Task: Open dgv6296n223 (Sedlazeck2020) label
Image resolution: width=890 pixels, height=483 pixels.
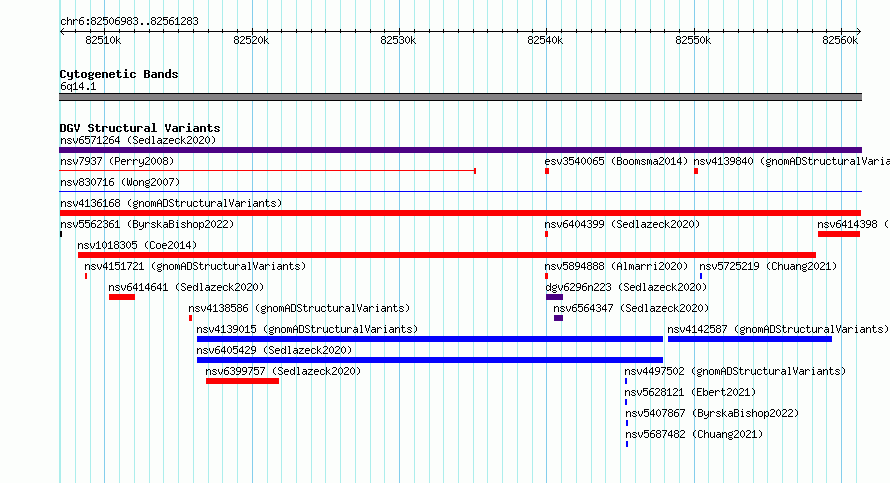Action: [626, 287]
